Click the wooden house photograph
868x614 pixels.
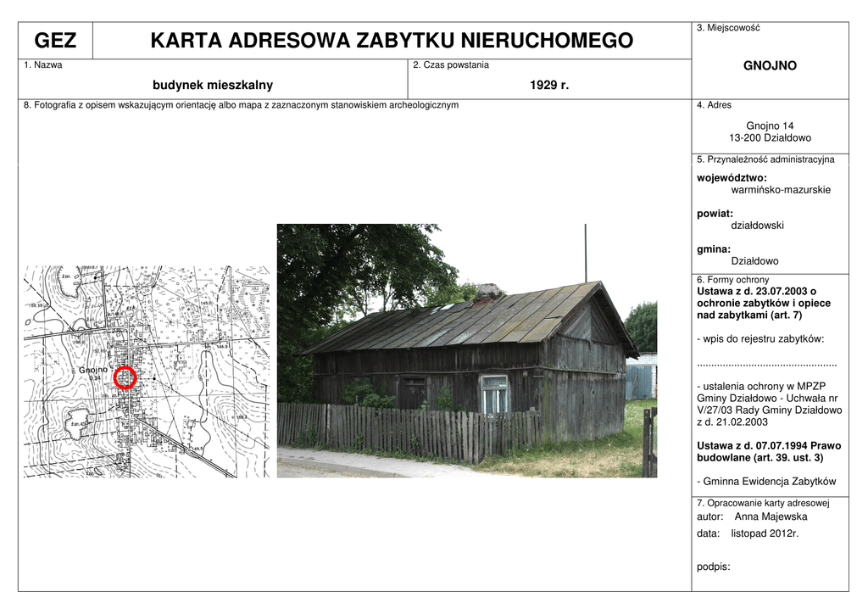[466, 350]
